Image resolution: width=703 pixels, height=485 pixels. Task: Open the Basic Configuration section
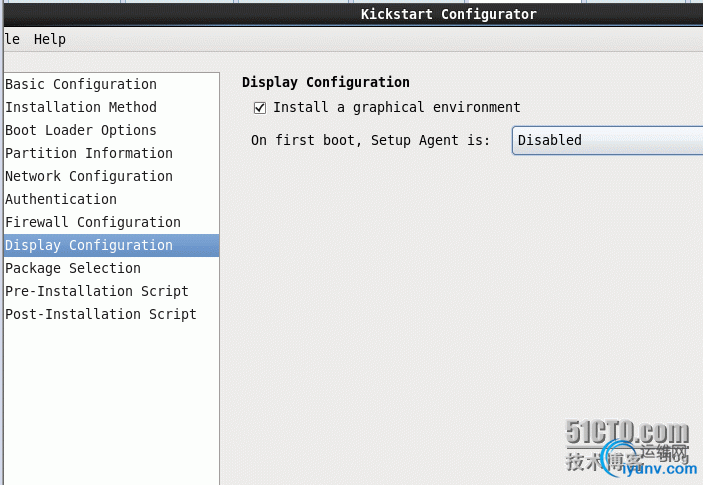click(112, 84)
